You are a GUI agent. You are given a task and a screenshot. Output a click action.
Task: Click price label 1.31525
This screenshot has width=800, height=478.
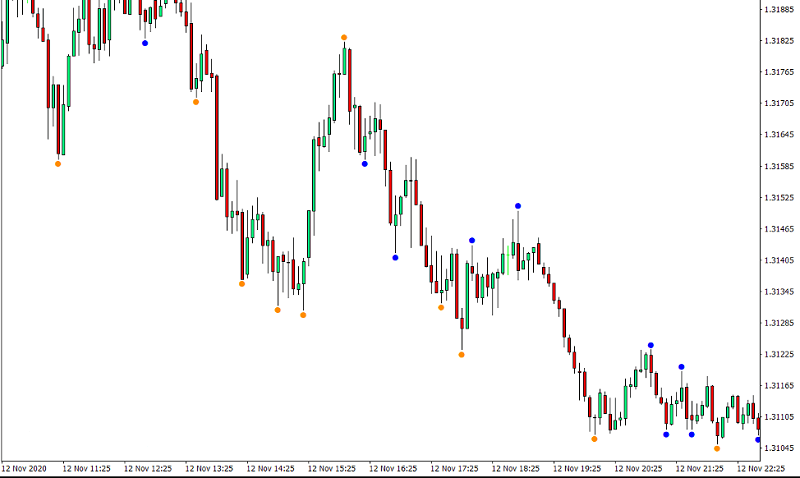pos(779,197)
